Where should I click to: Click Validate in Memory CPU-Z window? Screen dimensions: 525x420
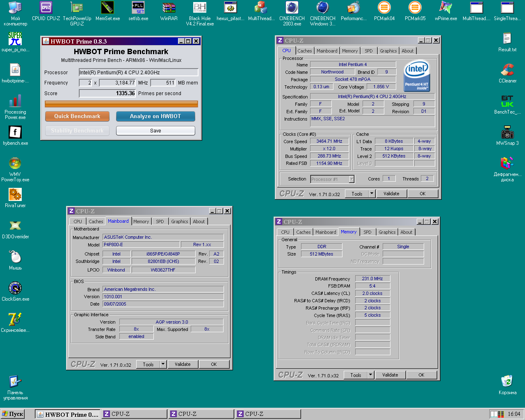[390, 375]
